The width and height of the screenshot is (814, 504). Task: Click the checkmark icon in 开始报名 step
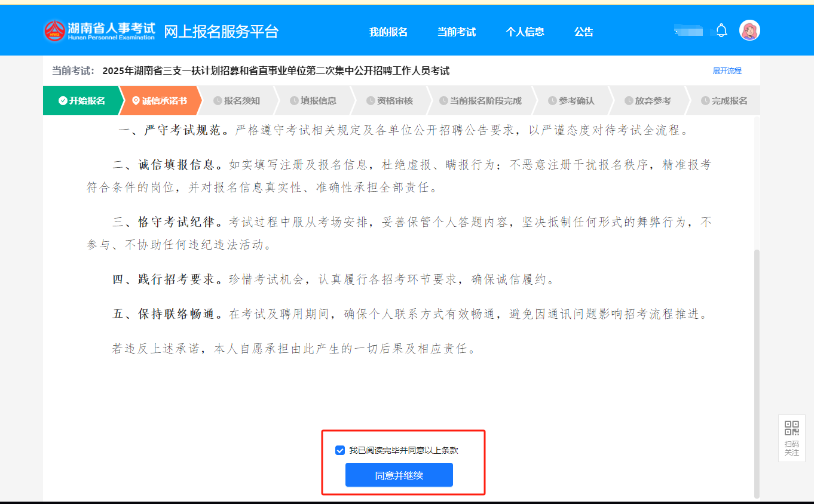coord(63,101)
